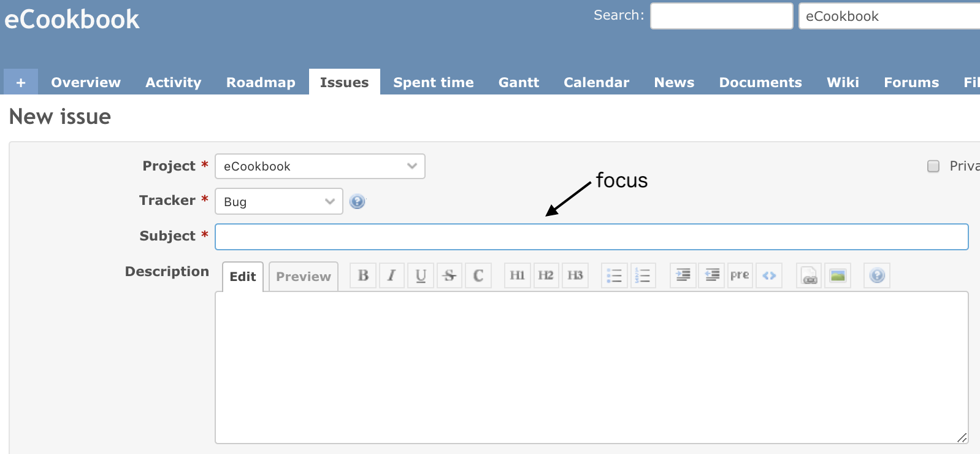Viewport: 980px width, 454px height.
Task: Click the italic formatting button
Action: coord(391,275)
